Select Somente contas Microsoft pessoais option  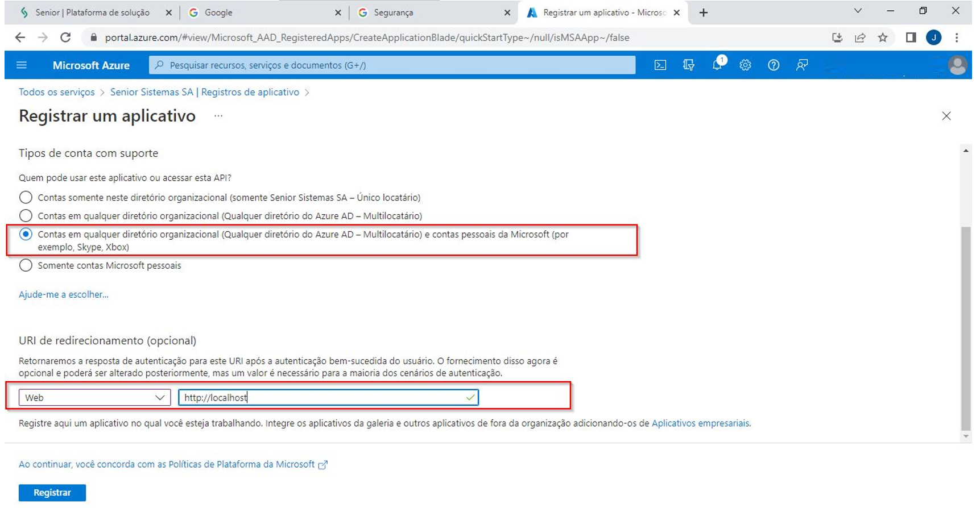click(26, 265)
